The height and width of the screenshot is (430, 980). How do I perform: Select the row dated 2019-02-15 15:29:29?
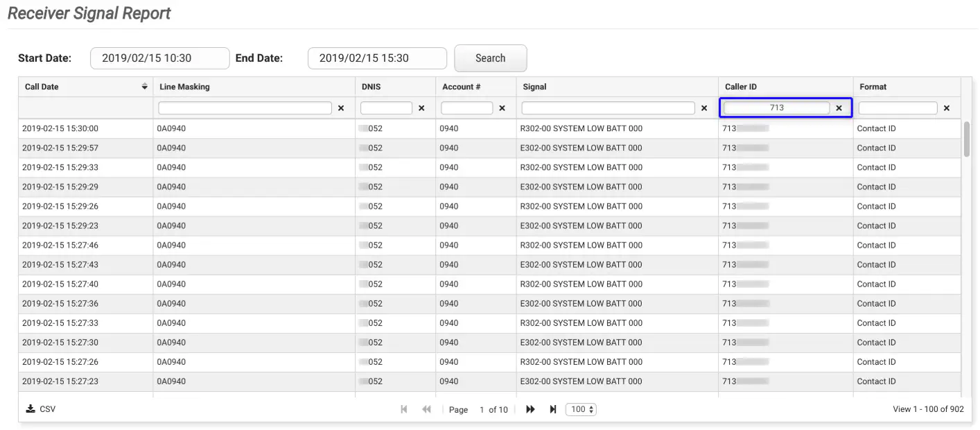[x=489, y=187]
